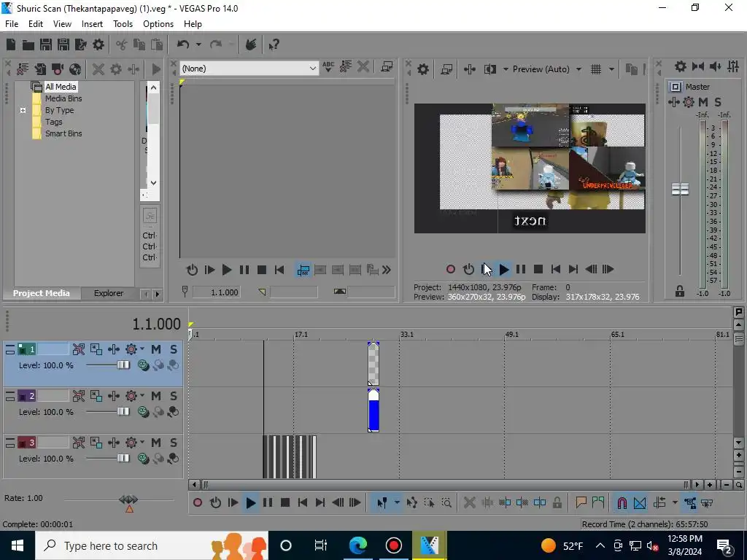Save the project with the floppy icon
Screen dimensions: 747x560
pos(46,44)
